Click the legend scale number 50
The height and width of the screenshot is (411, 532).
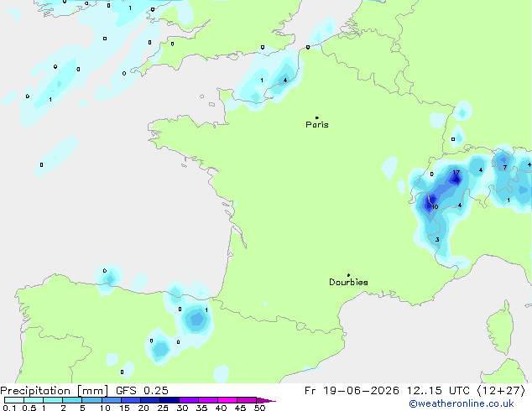point(259,408)
